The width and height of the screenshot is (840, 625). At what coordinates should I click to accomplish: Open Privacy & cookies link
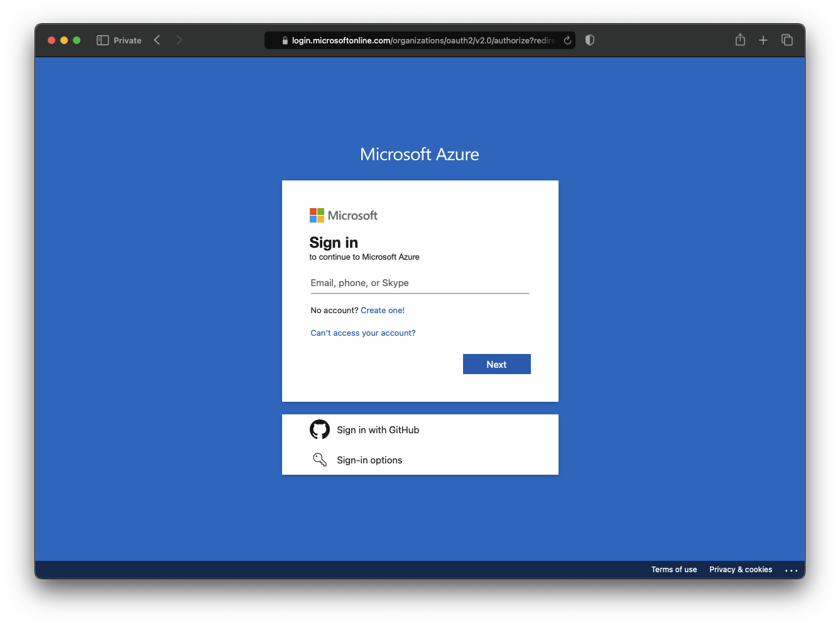point(741,570)
